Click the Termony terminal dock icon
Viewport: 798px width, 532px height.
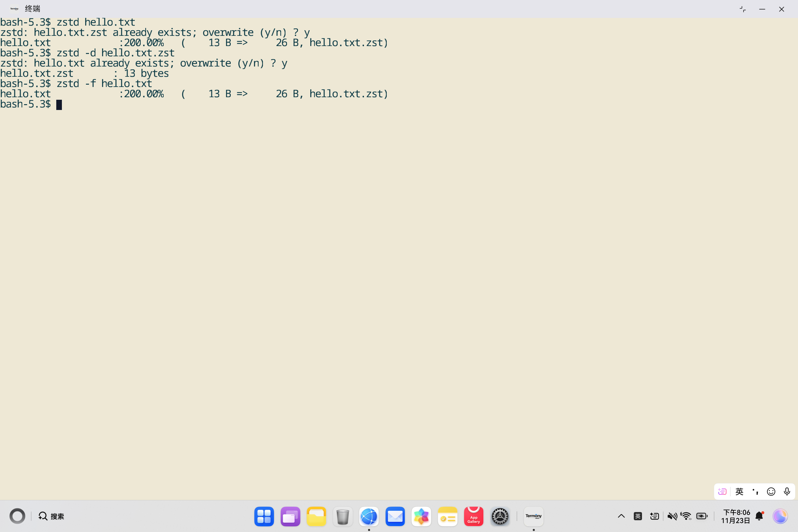click(533, 516)
